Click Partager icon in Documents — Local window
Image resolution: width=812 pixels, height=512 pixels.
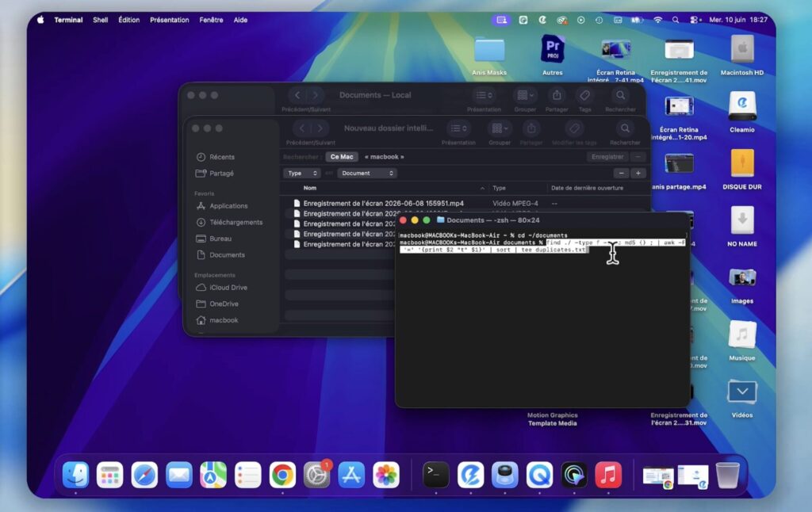(x=557, y=95)
